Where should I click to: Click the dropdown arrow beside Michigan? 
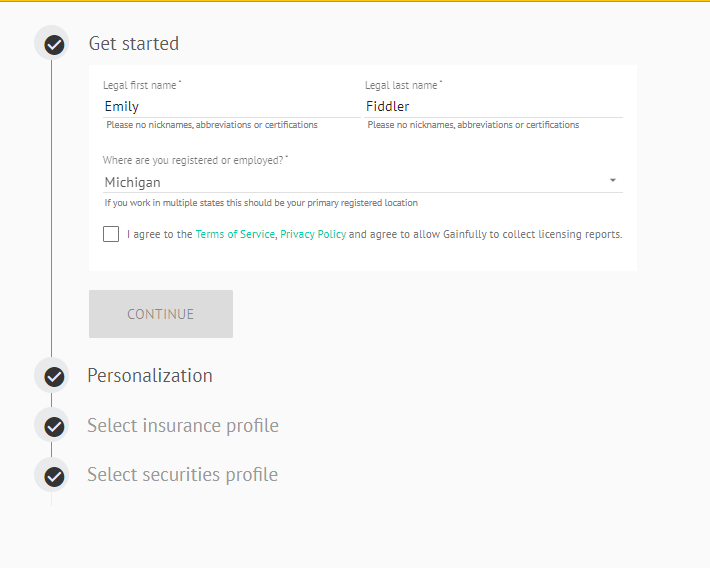click(x=613, y=180)
